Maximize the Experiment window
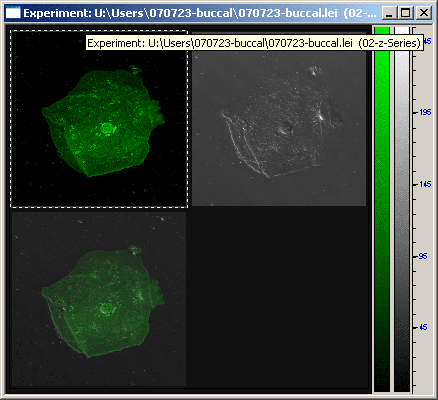This screenshot has height=400, width=438. click(406, 13)
